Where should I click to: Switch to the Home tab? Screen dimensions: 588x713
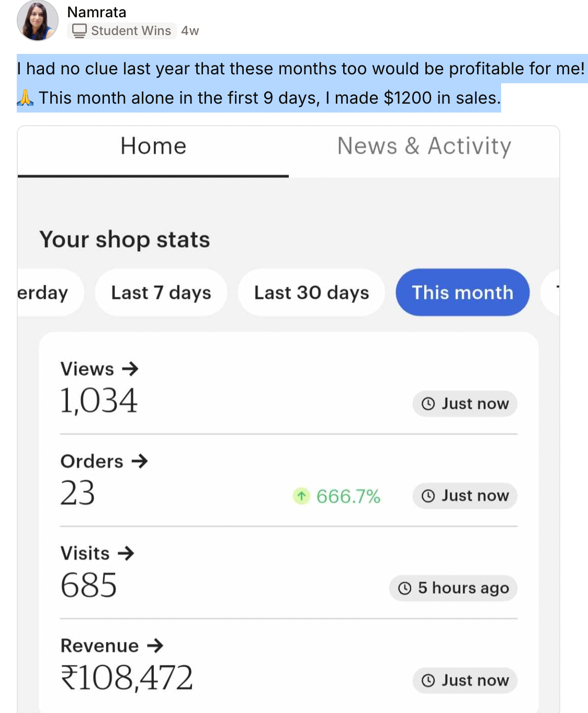pyautogui.click(x=153, y=147)
